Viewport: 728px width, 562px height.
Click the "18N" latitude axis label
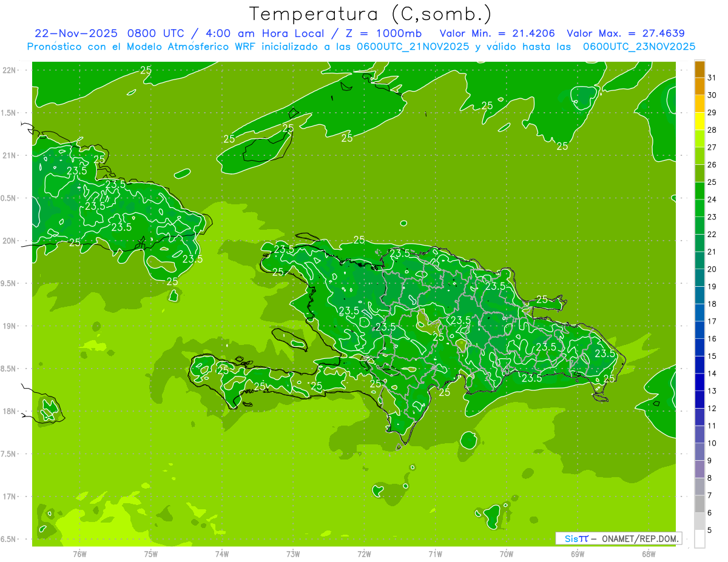pos(8,411)
